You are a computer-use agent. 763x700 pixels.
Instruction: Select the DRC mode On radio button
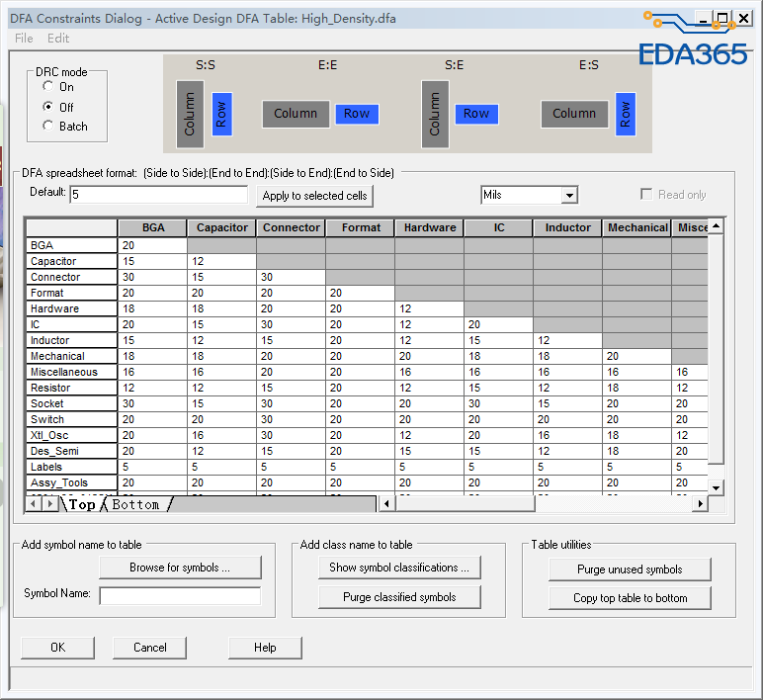[x=47, y=87]
